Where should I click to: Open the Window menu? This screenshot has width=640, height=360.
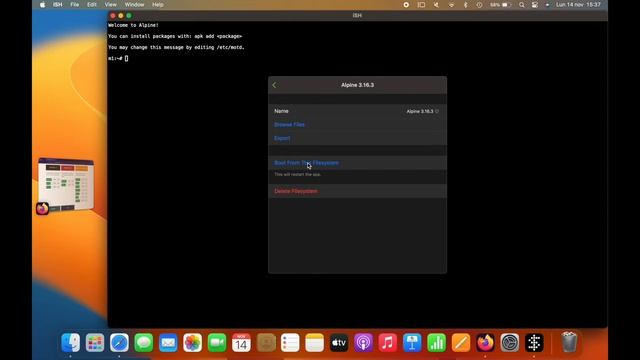pyautogui.click(x=134, y=4)
